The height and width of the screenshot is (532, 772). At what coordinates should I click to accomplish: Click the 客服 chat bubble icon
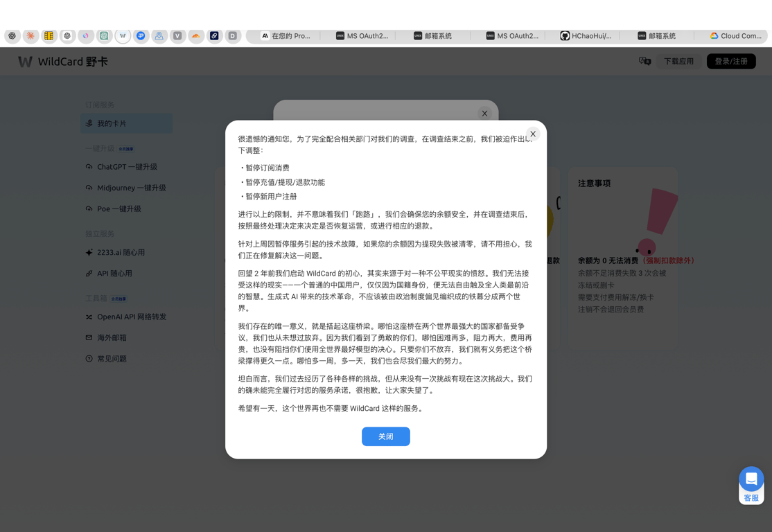tap(751, 479)
